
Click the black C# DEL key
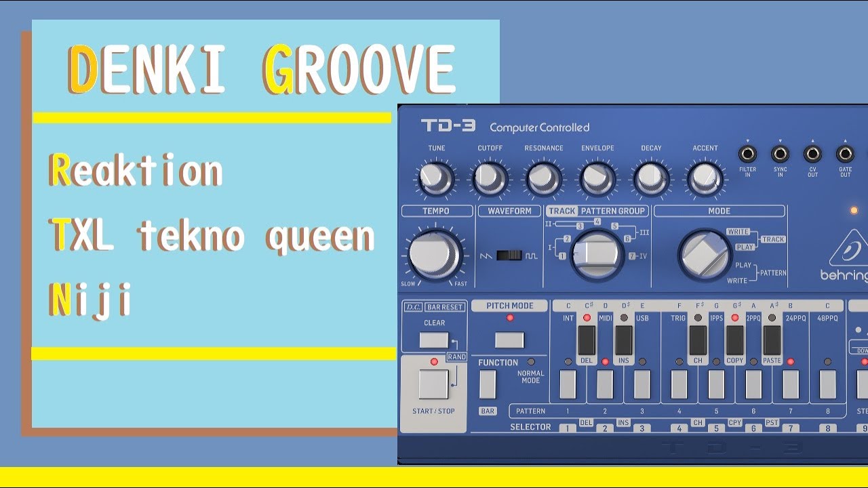[x=587, y=340]
